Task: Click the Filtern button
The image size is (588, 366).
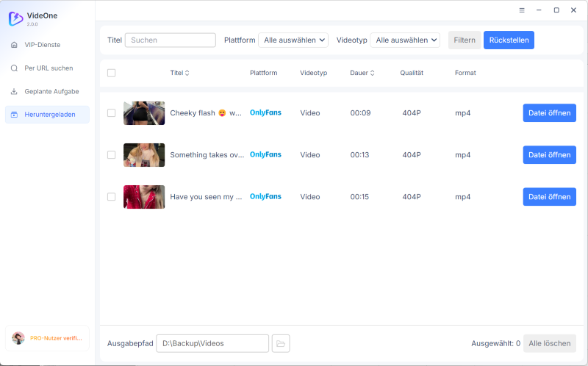Action: coord(465,40)
